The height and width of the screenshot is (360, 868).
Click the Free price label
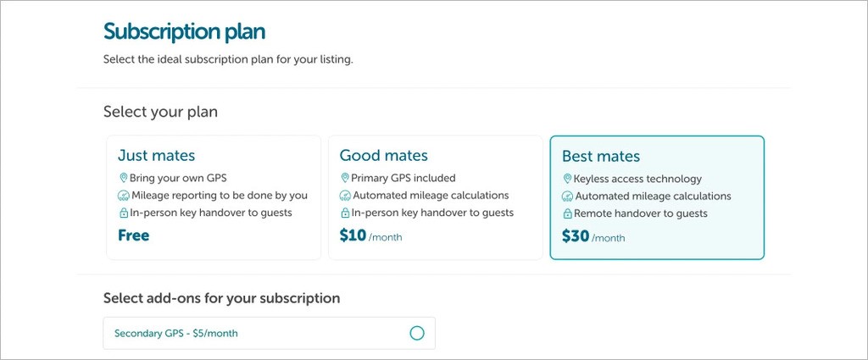(x=134, y=235)
